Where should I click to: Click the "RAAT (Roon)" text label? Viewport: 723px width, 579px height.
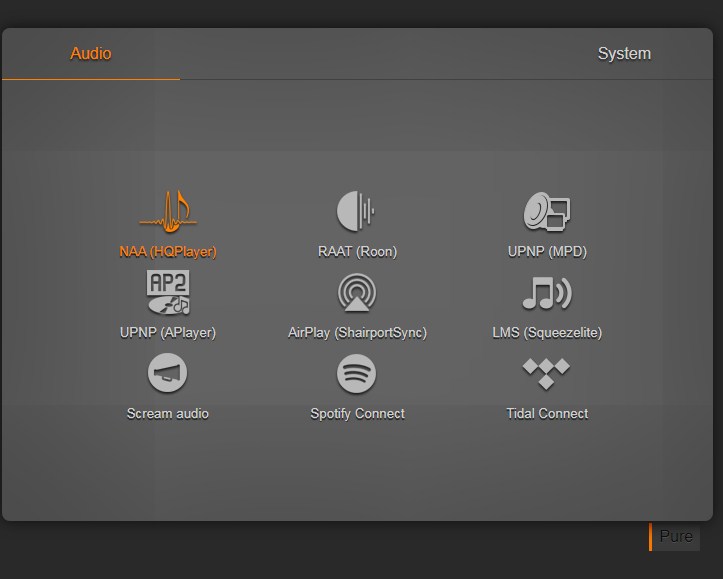pos(357,252)
